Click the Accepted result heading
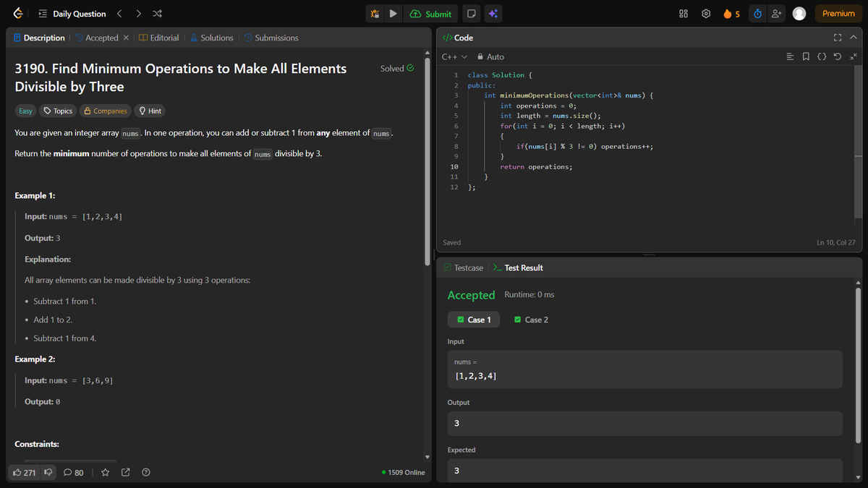 click(x=471, y=295)
